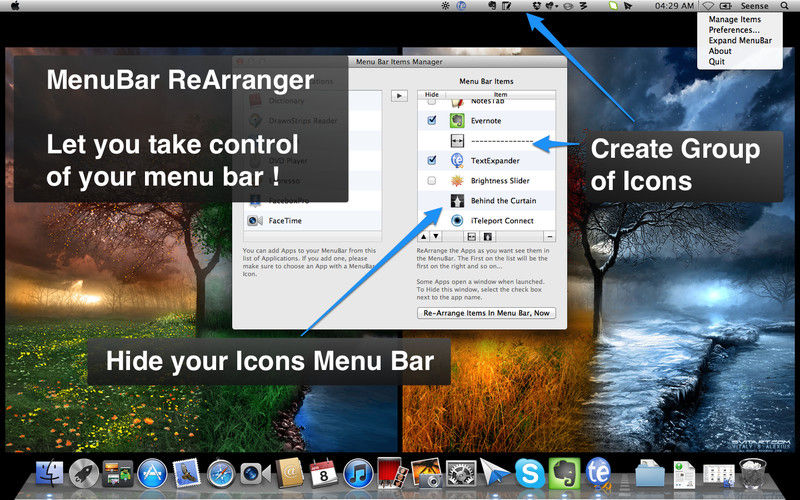Click the Evernote icon in the menu bar

coord(492,6)
